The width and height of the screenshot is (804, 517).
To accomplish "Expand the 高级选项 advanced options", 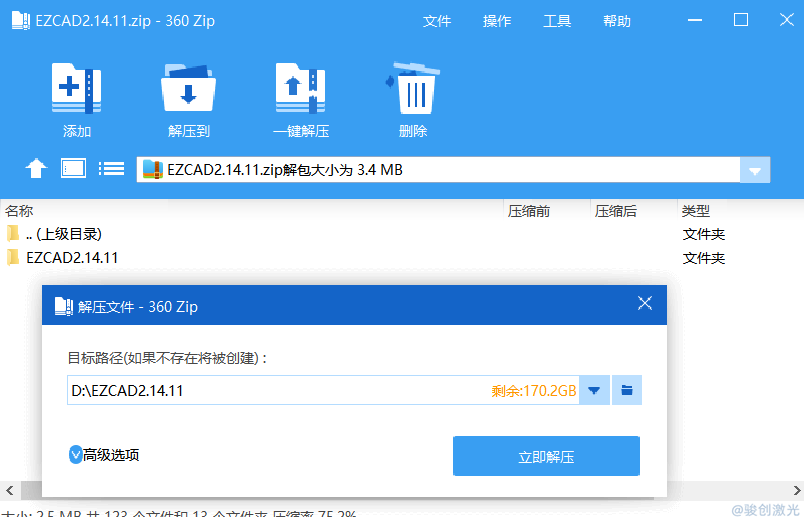I will (x=104, y=454).
